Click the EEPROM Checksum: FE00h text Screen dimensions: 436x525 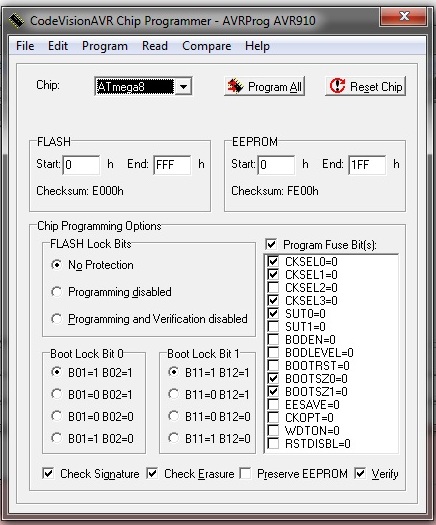(275, 191)
